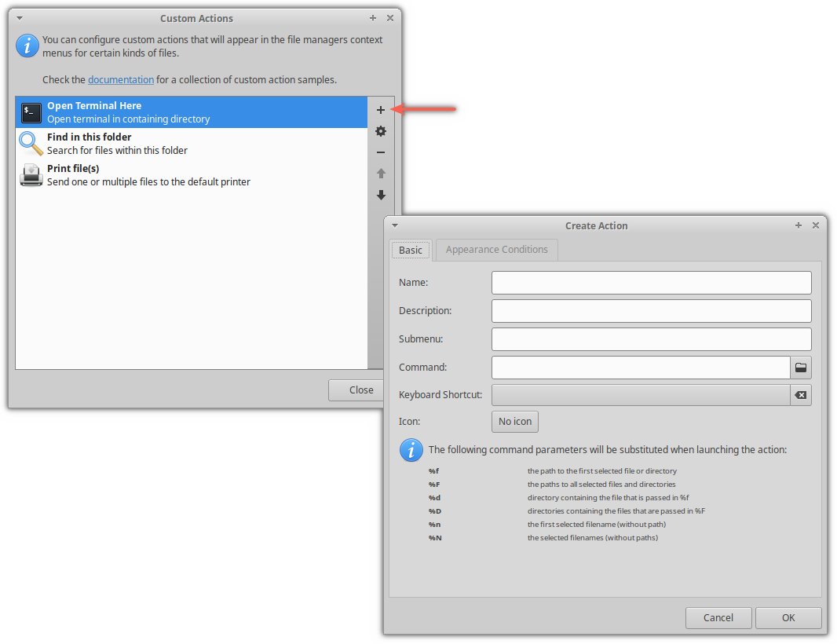The image size is (837, 644).
Task: Confirm the new action with OK
Action: [788, 617]
